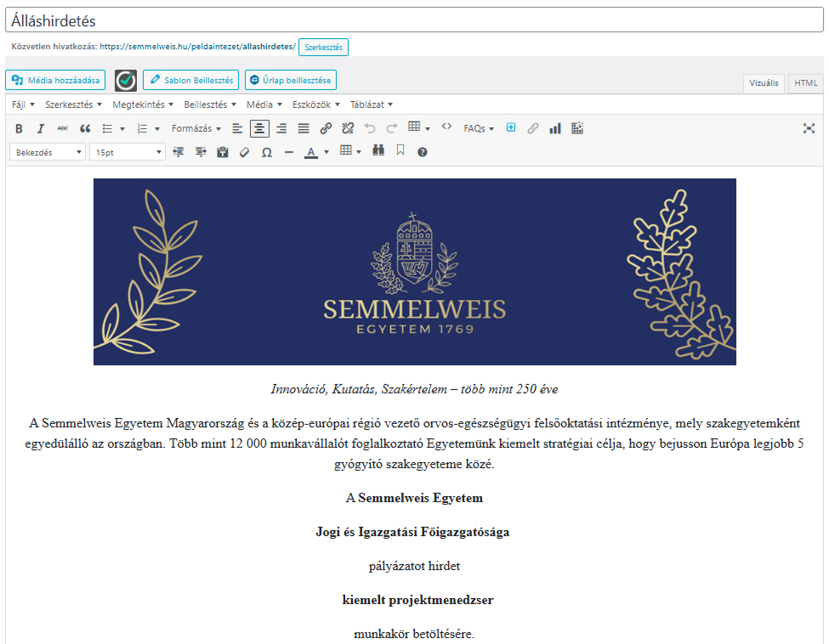829x644 pixels.
Task: Select the Semmelweis Egyetem banner image
Action: pyautogui.click(x=415, y=272)
